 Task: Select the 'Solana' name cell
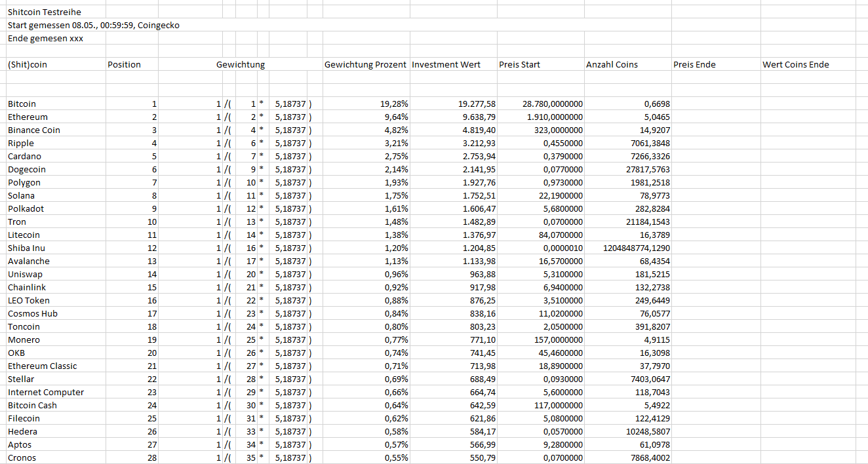(56, 195)
